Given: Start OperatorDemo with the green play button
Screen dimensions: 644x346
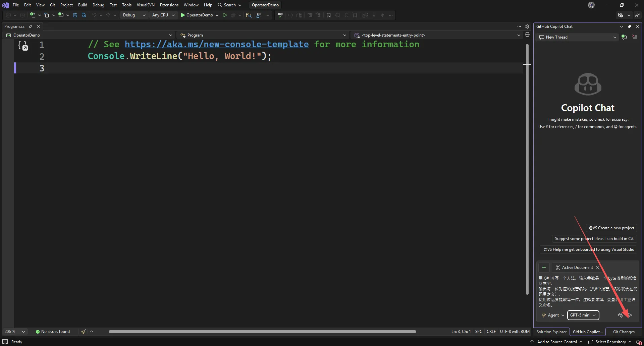Looking at the screenshot, I should 197,15.
